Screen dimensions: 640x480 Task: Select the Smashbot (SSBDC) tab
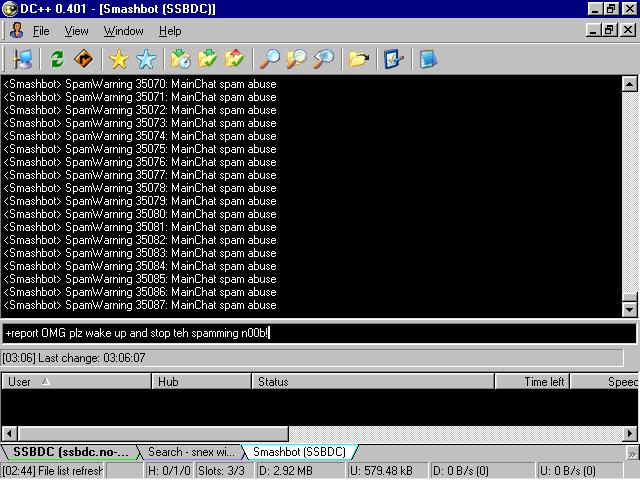tap(300, 452)
